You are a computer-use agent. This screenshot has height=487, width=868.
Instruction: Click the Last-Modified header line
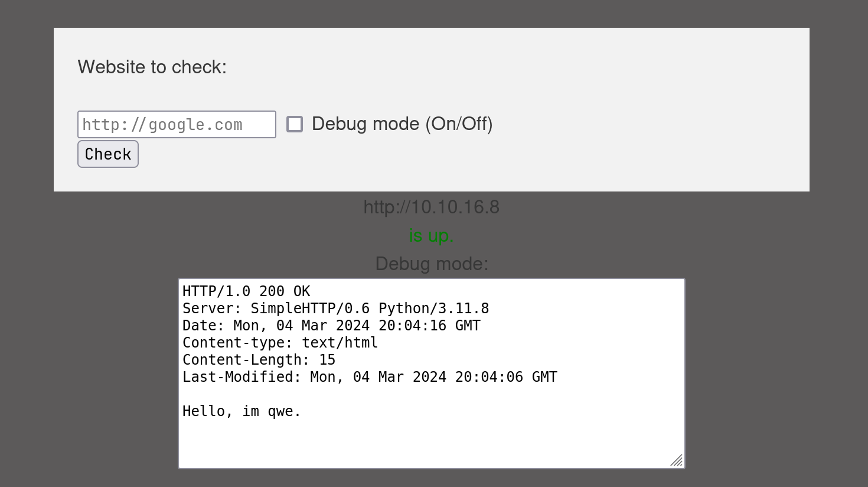370,377
